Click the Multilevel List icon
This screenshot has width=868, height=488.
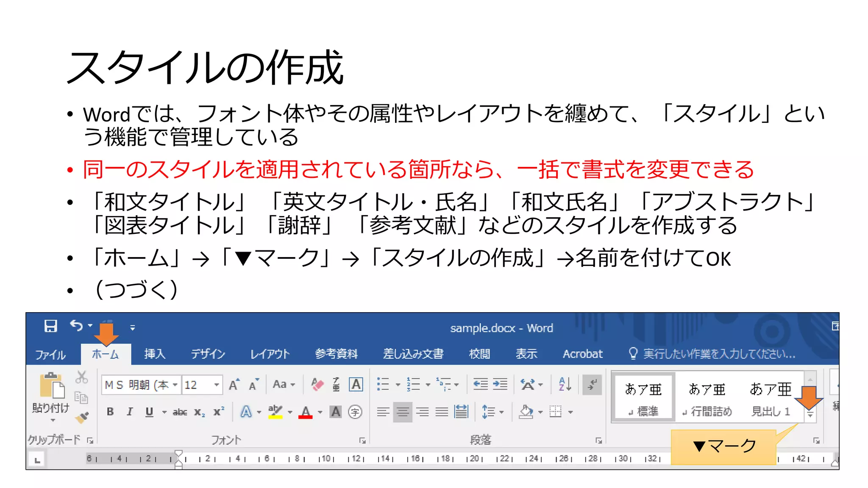point(443,385)
